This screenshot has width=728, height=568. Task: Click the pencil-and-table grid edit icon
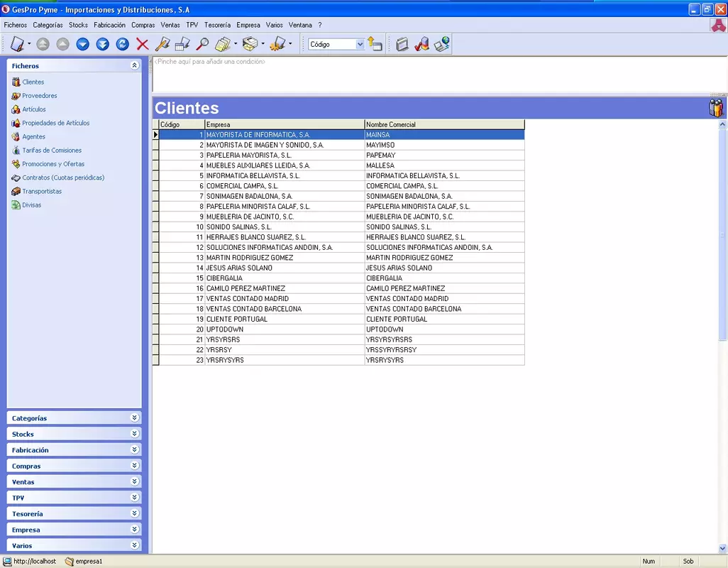pyautogui.click(x=182, y=44)
